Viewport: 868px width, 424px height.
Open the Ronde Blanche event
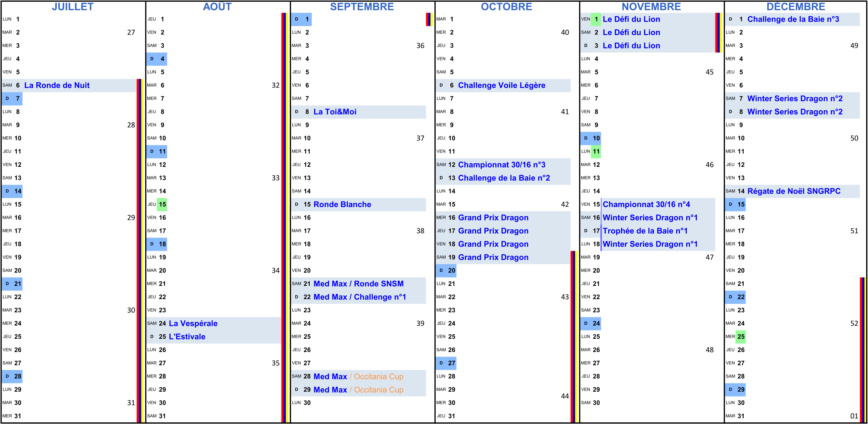coord(342,204)
